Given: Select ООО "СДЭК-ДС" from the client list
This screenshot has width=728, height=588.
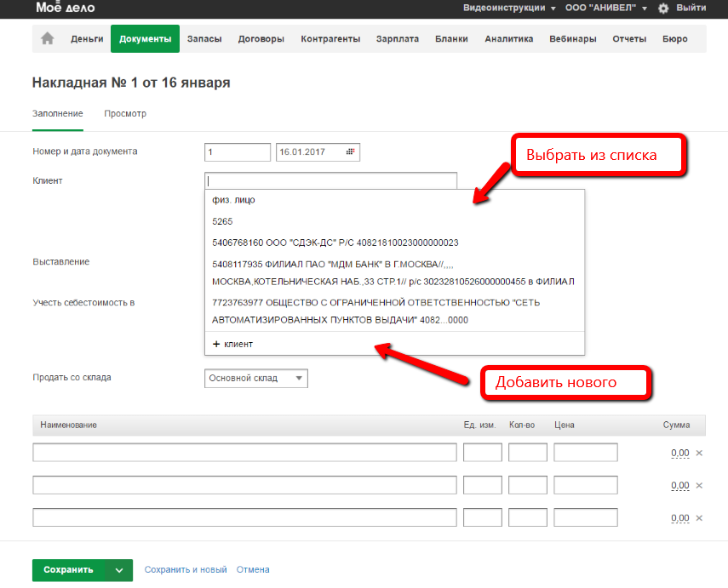Looking at the screenshot, I should tap(335, 243).
